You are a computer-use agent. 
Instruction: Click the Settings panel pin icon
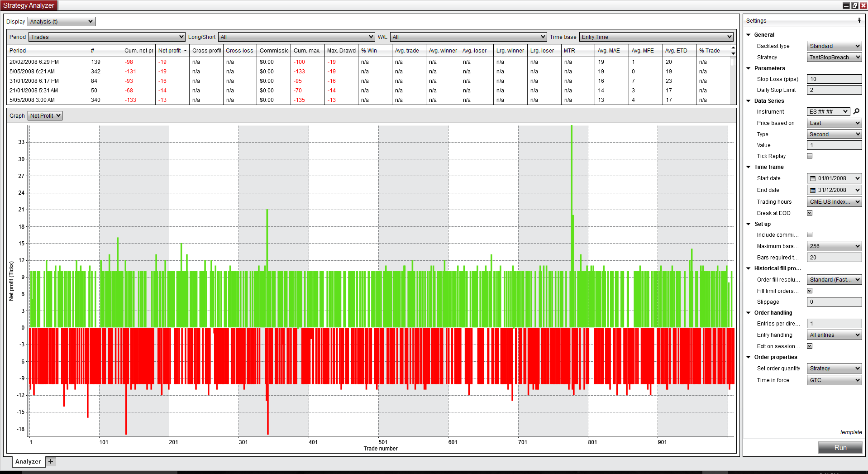point(859,20)
